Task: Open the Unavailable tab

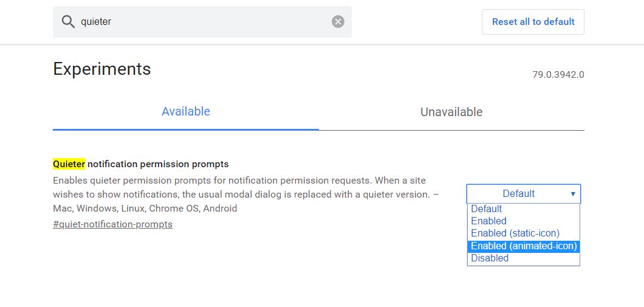Action: pyautogui.click(x=451, y=112)
